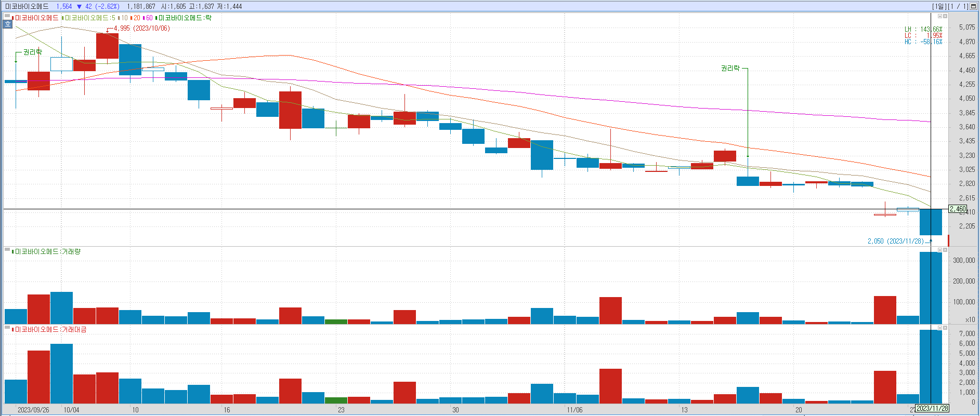The height and width of the screenshot is (416, 980).
Task: Click gray handle icon above '호' button
Action: click(7, 17)
